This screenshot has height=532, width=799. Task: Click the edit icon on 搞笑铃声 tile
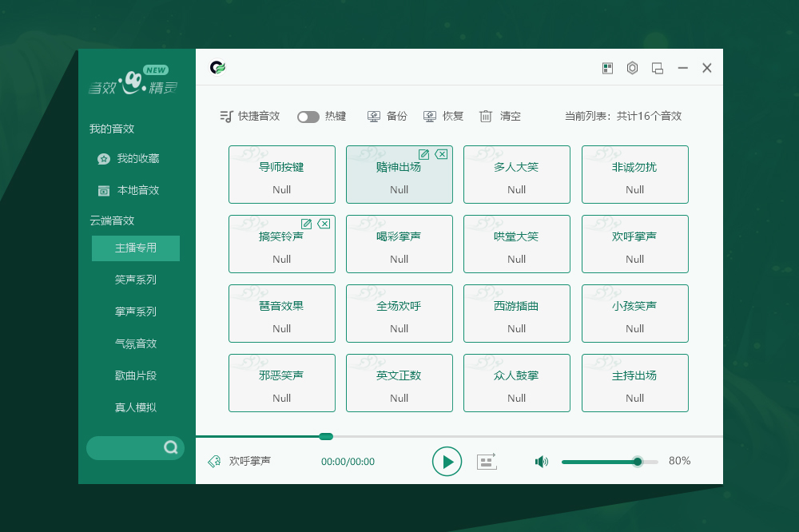306,224
